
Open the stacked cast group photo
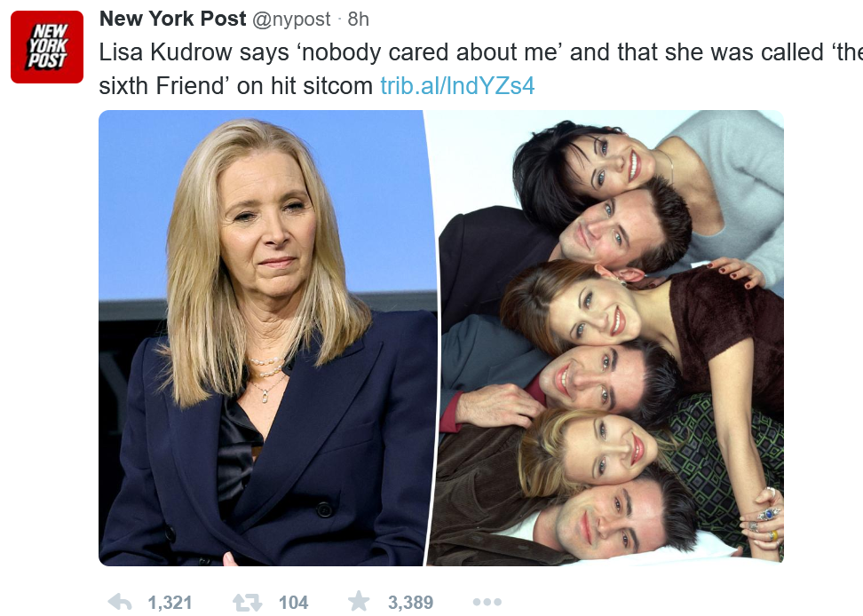pyautogui.click(x=606, y=337)
